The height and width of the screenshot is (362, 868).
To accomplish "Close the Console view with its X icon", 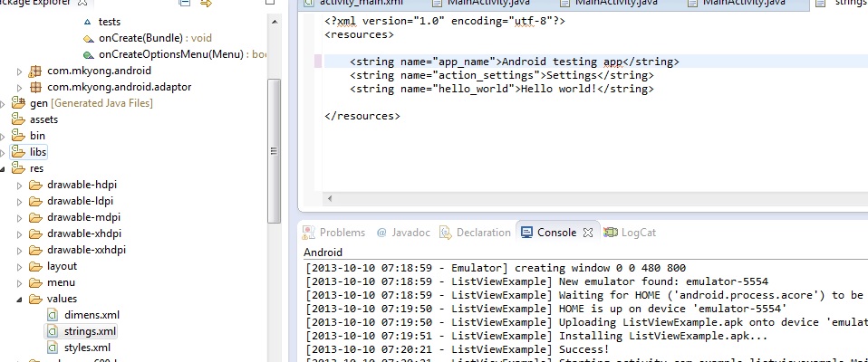I will [587, 233].
